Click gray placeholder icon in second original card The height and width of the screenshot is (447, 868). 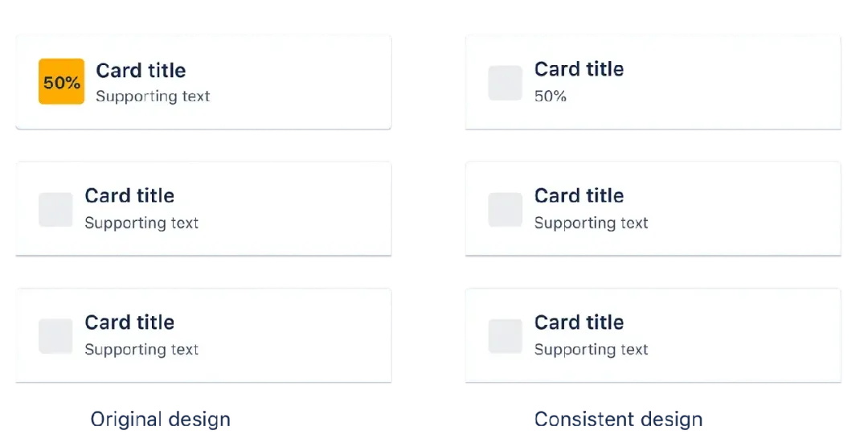(x=55, y=209)
